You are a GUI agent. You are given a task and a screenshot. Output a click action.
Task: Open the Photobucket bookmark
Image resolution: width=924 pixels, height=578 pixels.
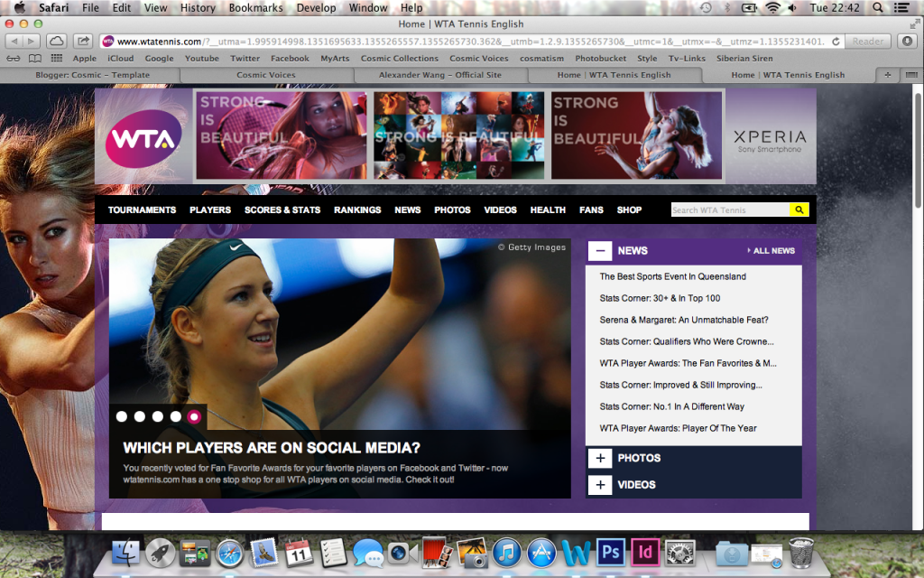pyautogui.click(x=600, y=59)
